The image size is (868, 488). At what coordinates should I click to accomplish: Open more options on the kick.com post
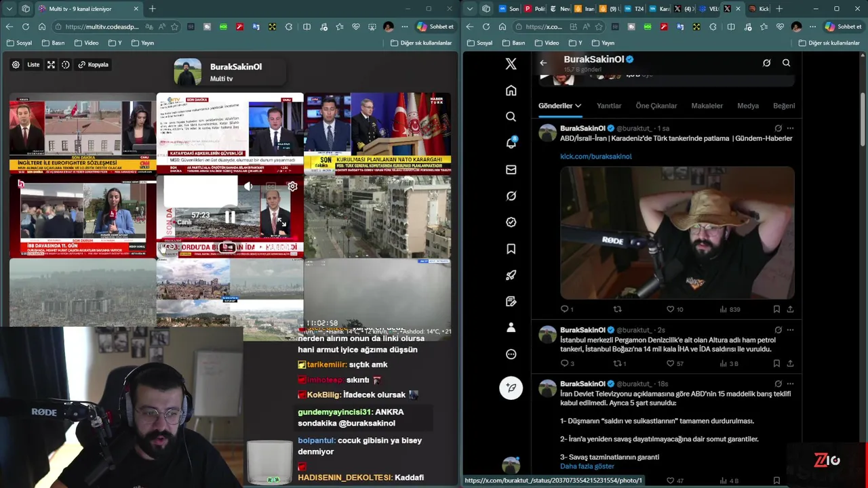tap(790, 128)
